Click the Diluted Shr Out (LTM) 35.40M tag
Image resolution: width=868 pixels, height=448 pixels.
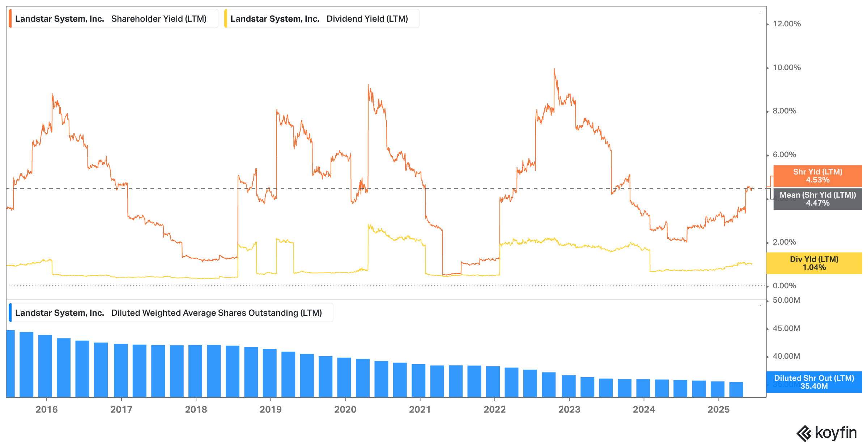814,382
